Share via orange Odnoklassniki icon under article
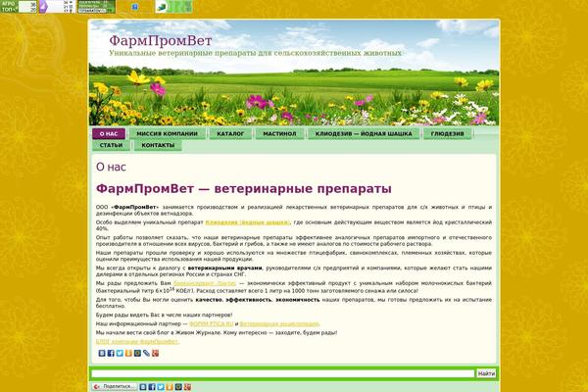Viewport: 588px width, 392px height. [128, 353]
